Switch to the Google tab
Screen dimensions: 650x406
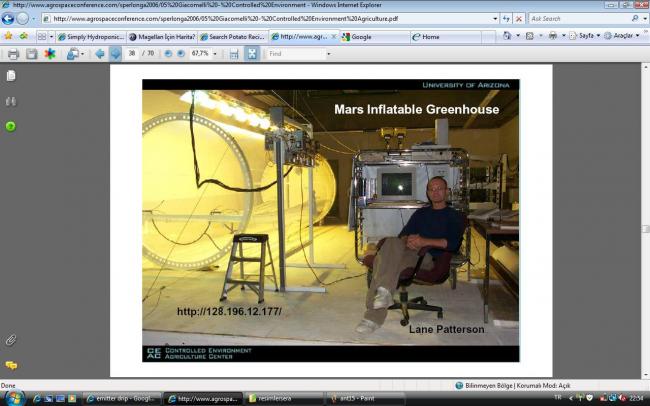(x=375, y=37)
